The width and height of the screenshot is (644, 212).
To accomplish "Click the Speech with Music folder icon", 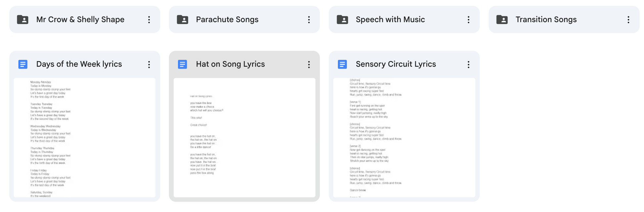I will pyautogui.click(x=342, y=20).
